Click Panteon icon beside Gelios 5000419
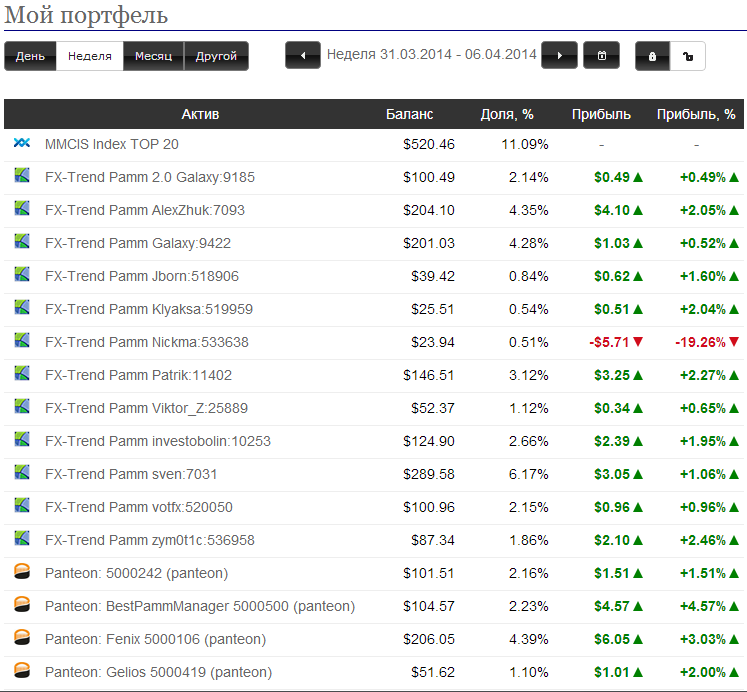 point(22,670)
